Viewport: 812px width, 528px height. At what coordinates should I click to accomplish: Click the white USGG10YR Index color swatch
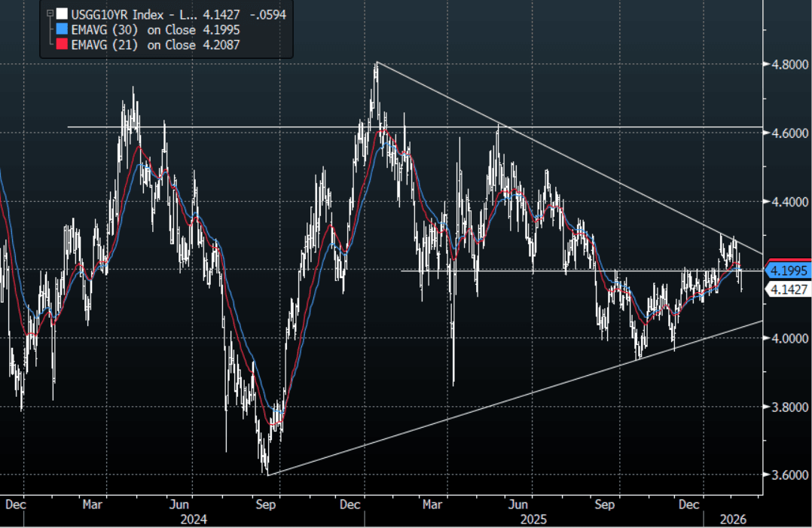62,14
